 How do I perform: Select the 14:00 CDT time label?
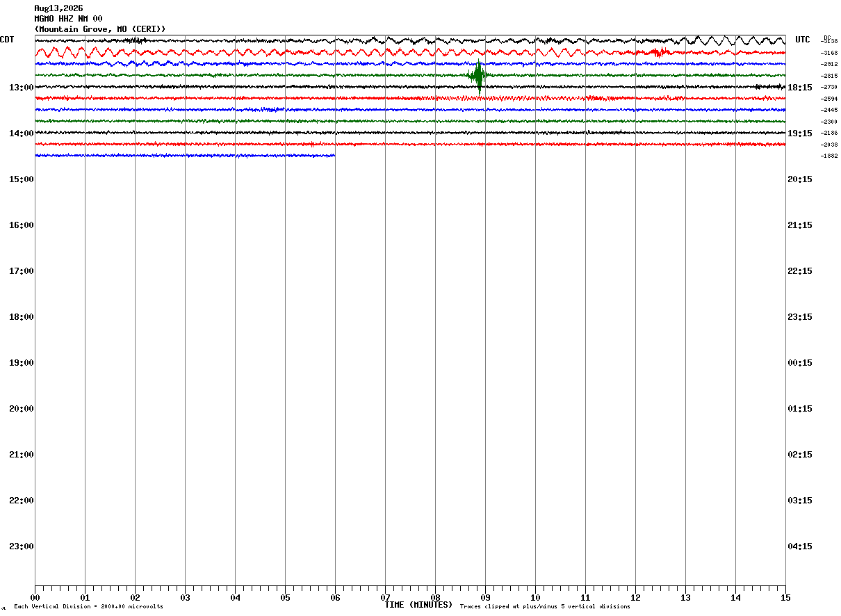pos(21,133)
